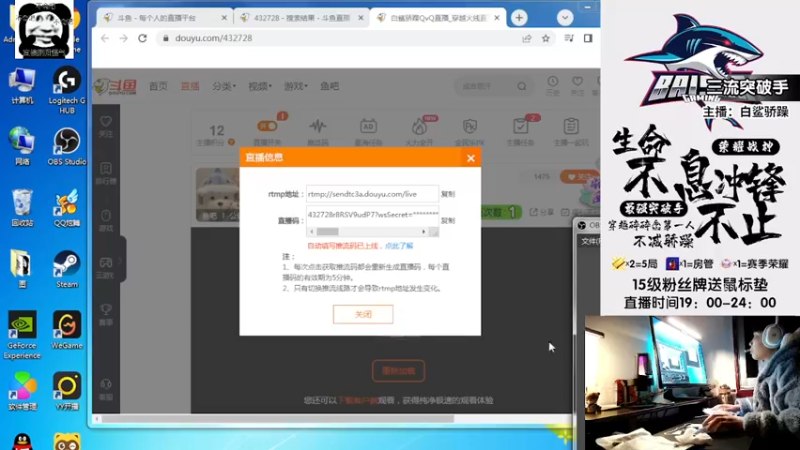Click the 分享 share link
This screenshot has width=800, height=450.
pos(542,212)
